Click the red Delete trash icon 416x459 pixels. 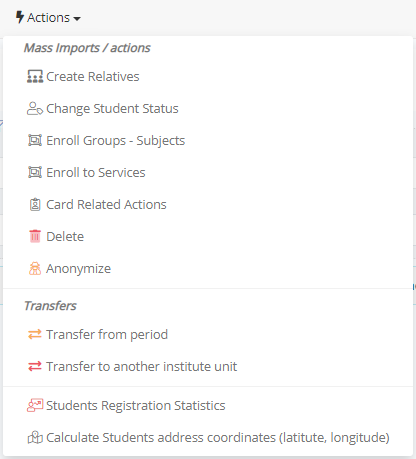(35, 236)
